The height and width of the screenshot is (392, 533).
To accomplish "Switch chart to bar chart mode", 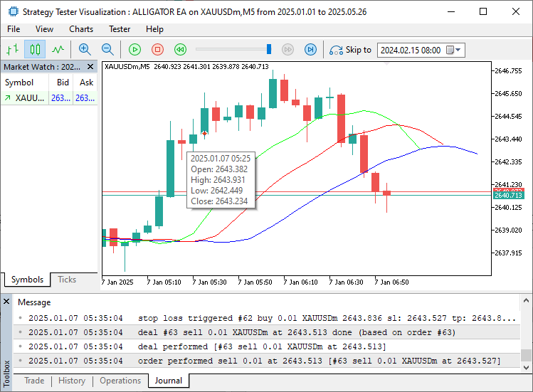I will tap(12, 49).
